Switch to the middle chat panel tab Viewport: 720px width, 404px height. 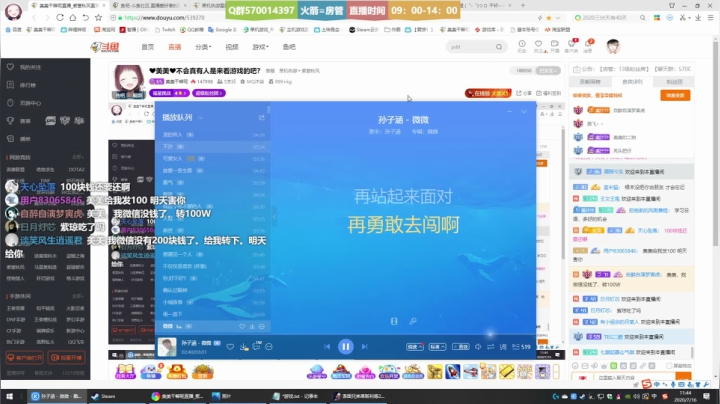[632, 82]
